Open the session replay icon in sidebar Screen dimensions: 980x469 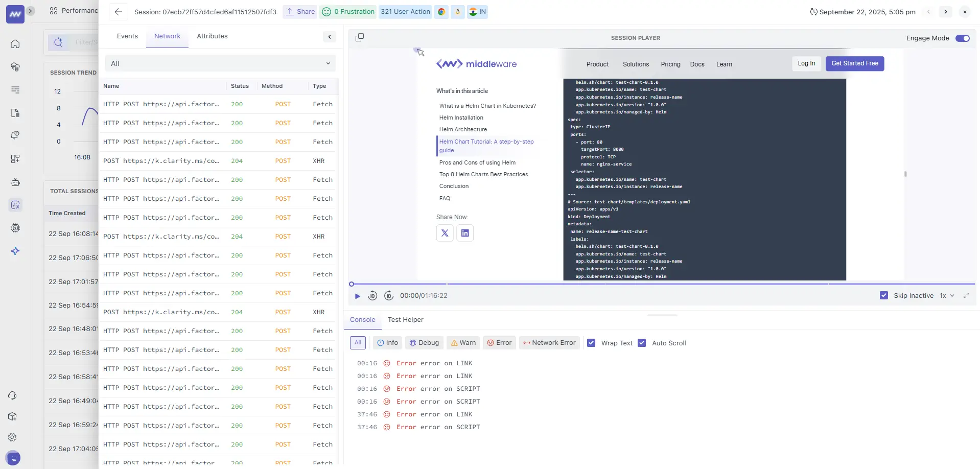15,205
